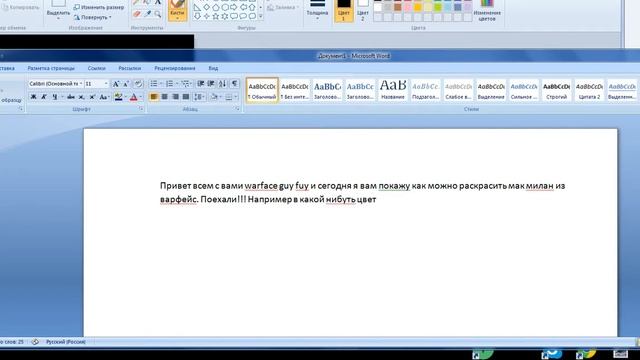Viewport: 640px width, 360px height.
Task: Select align text left in Word
Action: (x=154, y=97)
